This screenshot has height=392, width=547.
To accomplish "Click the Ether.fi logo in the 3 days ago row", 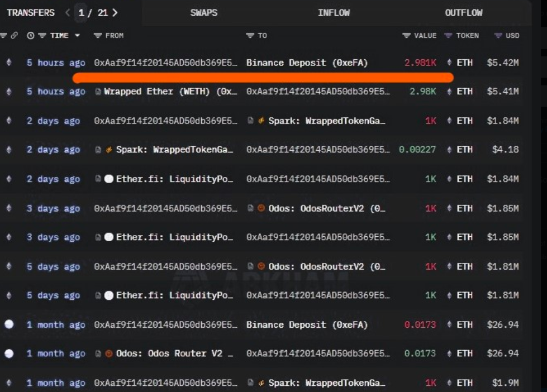I will [x=109, y=237].
